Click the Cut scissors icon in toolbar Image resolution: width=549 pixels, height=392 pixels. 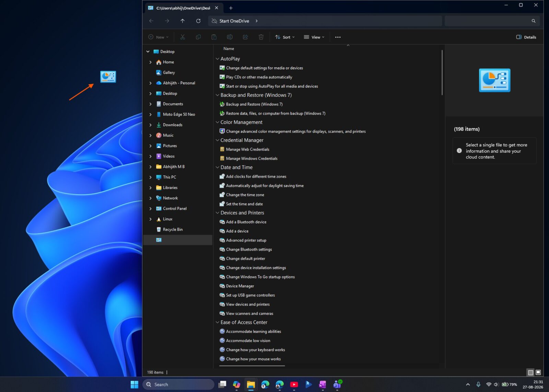point(183,37)
